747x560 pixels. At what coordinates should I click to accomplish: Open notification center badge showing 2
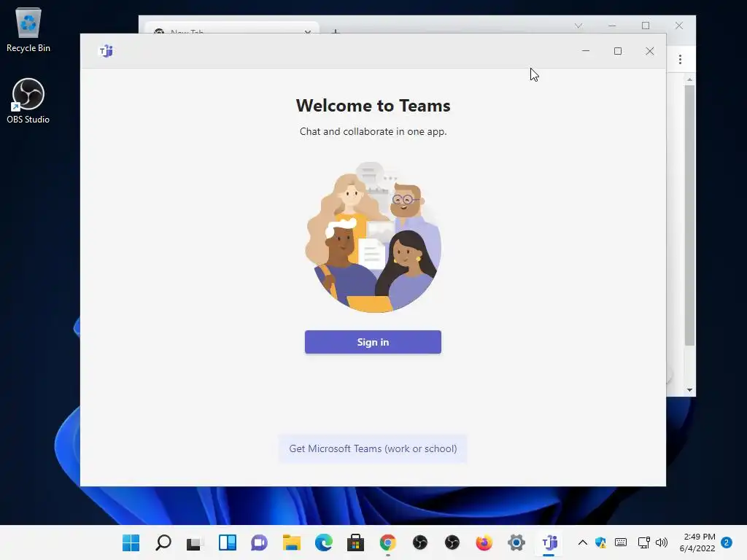727,542
